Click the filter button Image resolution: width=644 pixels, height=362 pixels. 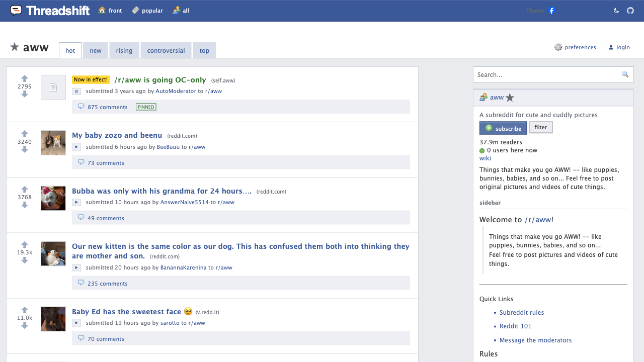pyautogui.click(x=541, y=128)
